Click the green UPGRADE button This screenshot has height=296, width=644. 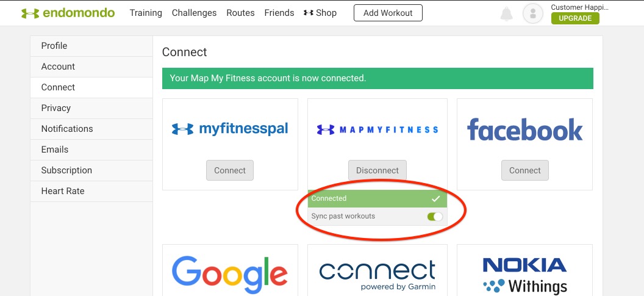[x=575, y=18]
